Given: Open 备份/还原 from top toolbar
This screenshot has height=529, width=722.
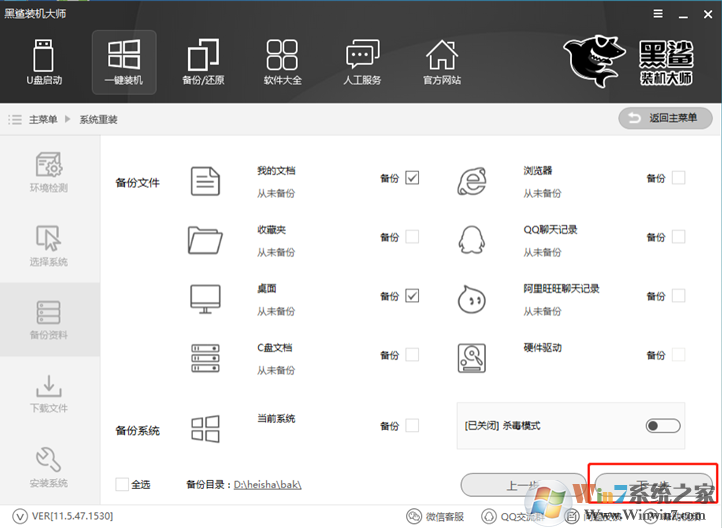Looking at the screenshot, I should [x=204, y=61].
